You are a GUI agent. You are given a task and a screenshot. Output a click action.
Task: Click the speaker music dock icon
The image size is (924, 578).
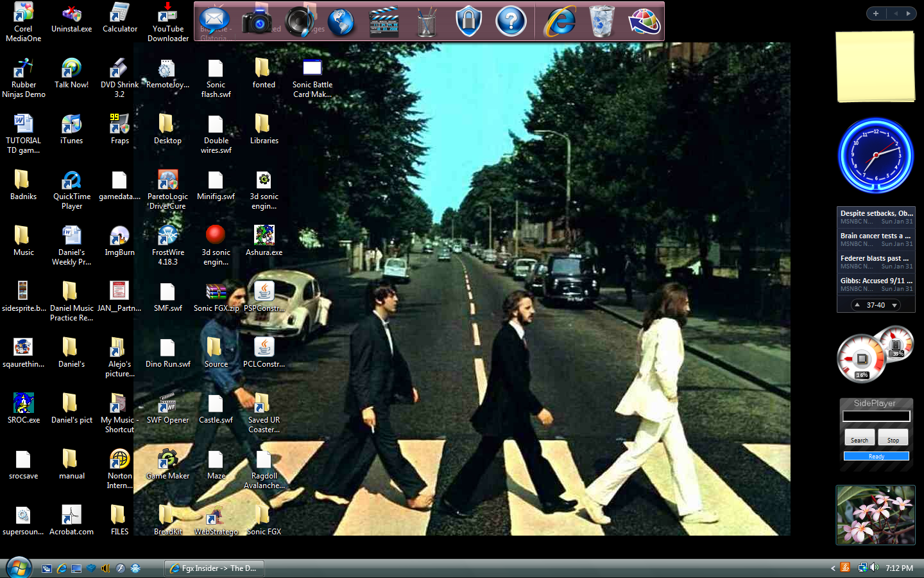tap(300, 21)
